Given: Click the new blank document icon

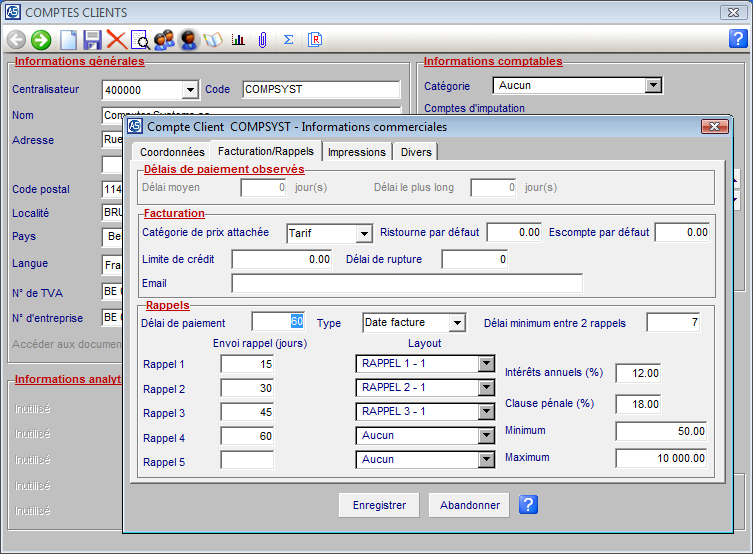Looking at the screenshot, I should (x=68, y=40).
